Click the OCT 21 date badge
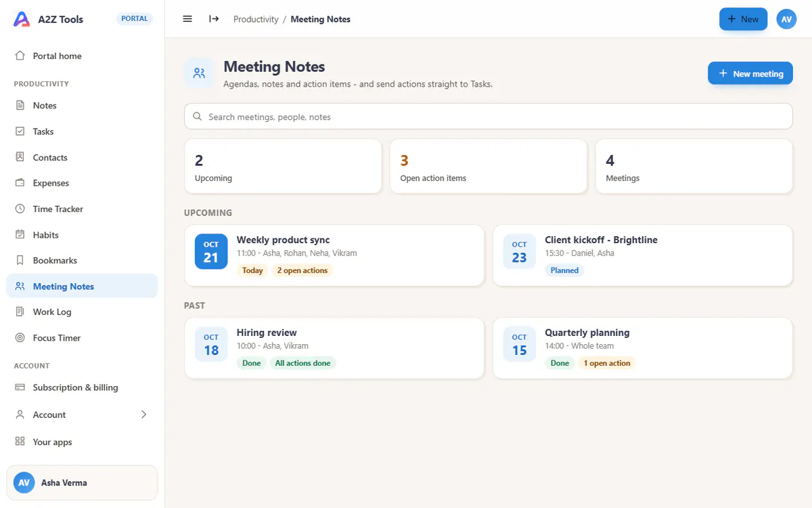This screenshot has height=508, width=812. pos(211,252)
